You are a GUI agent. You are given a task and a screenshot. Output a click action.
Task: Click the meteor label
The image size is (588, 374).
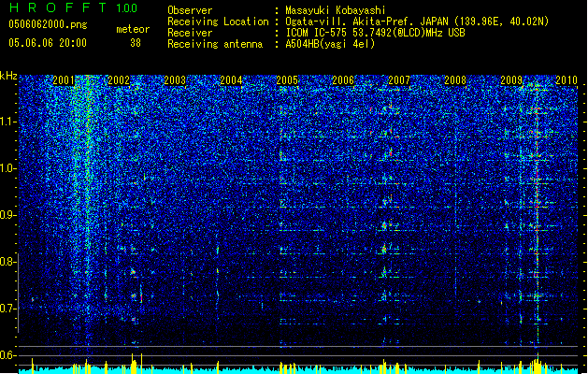(133, 29)
